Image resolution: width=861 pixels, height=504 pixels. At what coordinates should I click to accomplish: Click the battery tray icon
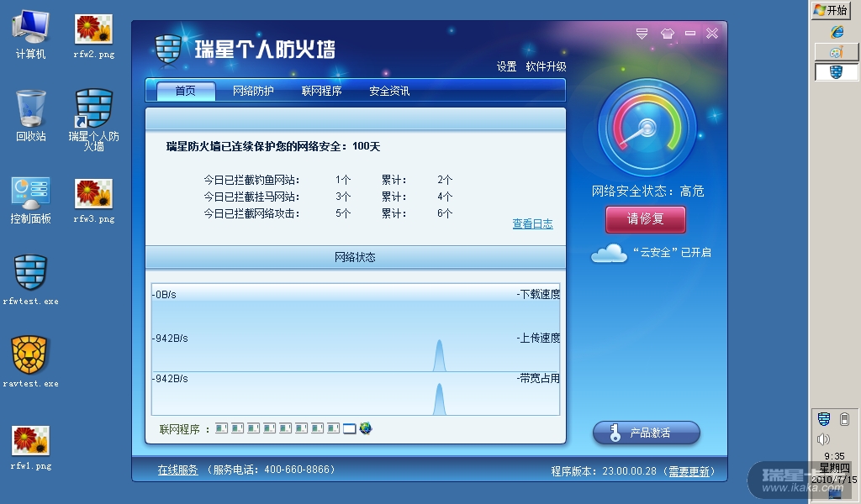click(x=844, y=419)
